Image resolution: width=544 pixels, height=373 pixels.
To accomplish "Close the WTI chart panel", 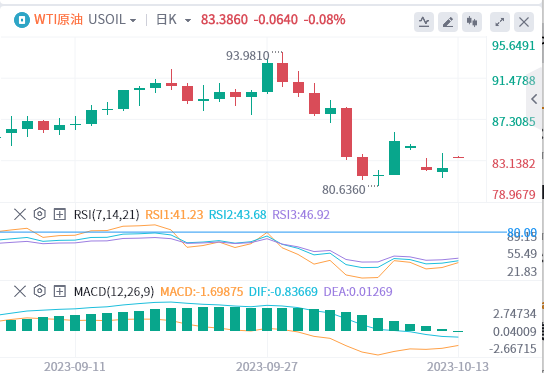I will click(x=524, y=22).
